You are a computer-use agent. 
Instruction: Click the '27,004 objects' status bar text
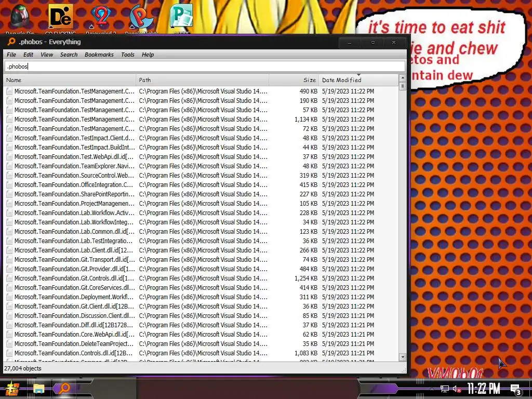click(22, 368)
